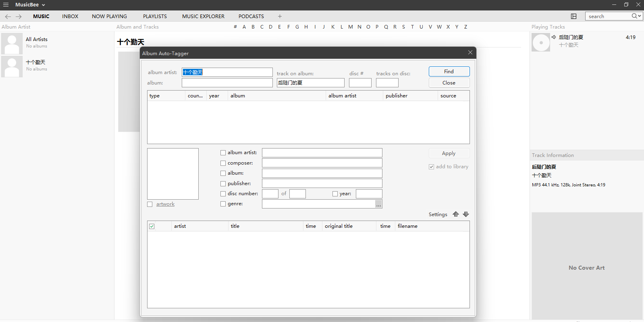Toggle the panel layout icon
The image size is (644, 322).
[x=573, y=16]
